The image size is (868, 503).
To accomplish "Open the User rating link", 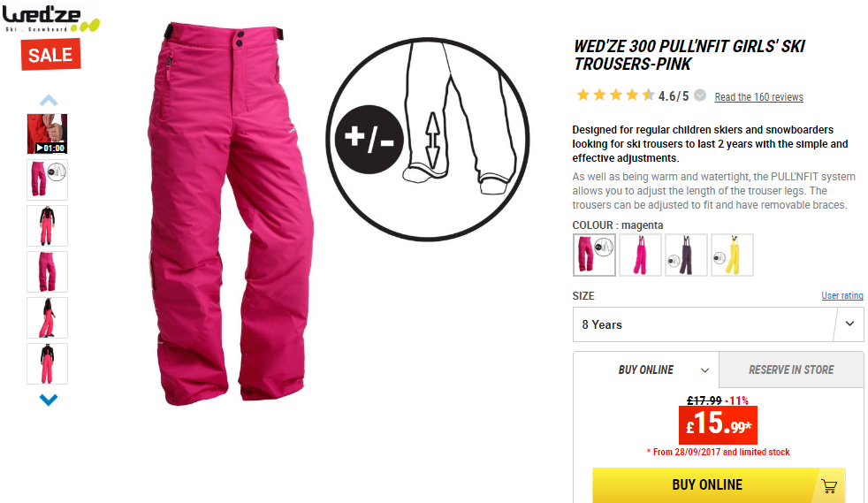I will tap(842, 295).
